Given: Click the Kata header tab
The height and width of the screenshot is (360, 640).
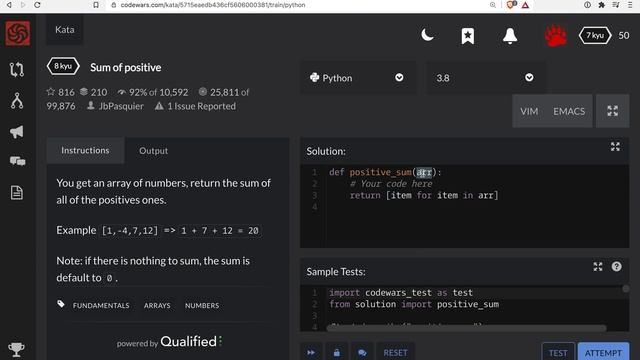Looking at the screenshot, I should (x=64, y=30).
